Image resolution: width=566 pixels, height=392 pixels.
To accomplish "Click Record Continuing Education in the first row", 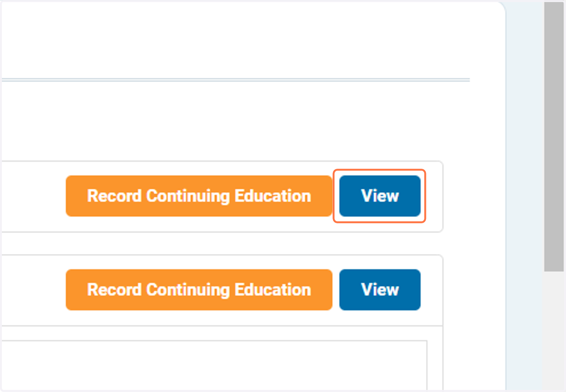I will 199,196.
